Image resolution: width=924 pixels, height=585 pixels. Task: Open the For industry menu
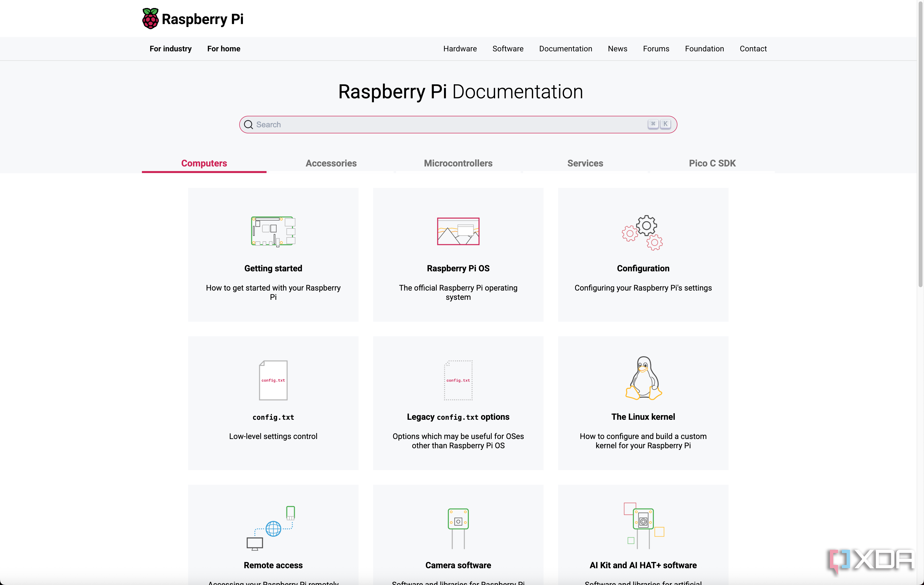pos(170,49)
